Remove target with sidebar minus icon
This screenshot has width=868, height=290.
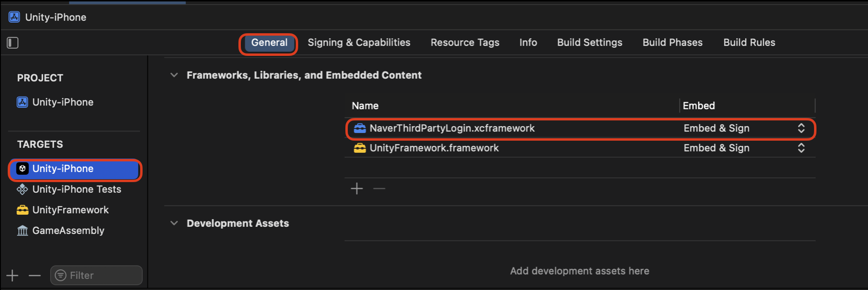[35, 276]
